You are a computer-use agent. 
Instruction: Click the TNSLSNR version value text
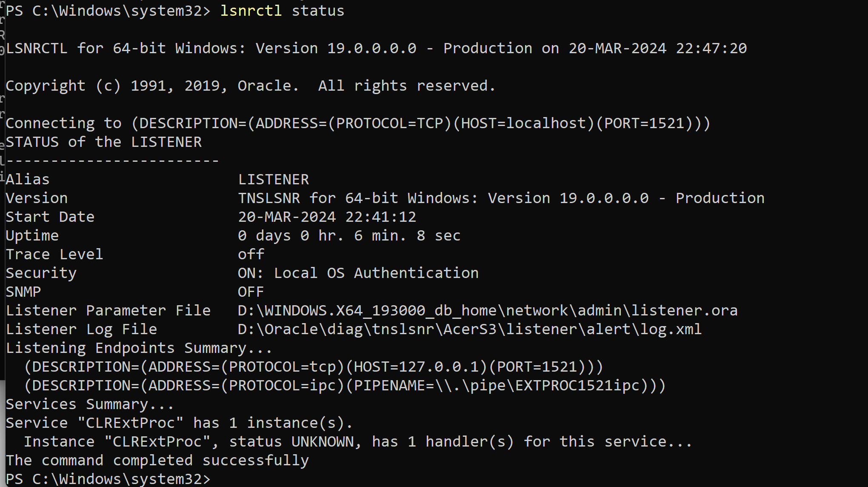501,198
